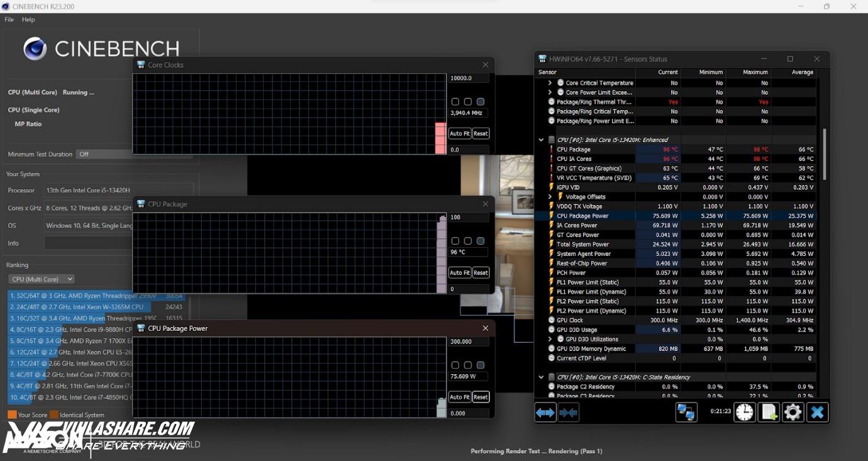Click thermometer icon beside VR VCC Temperature

(552, 178)
